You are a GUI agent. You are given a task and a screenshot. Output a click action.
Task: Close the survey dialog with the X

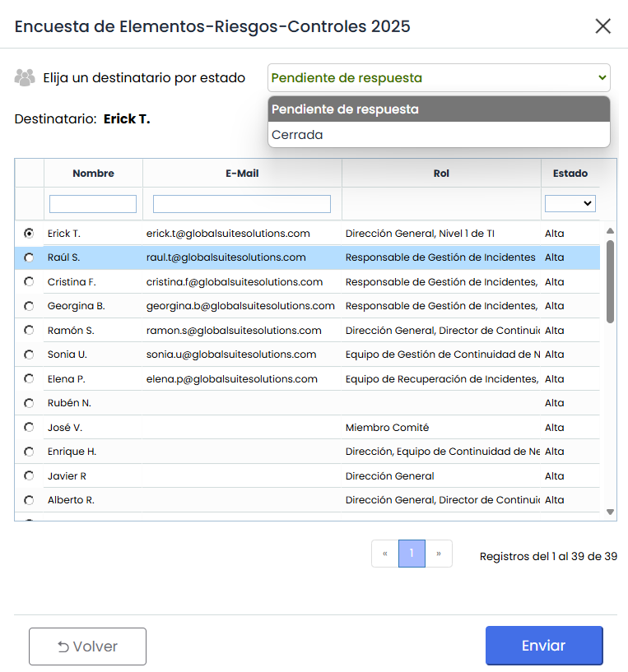click(602, 26)
